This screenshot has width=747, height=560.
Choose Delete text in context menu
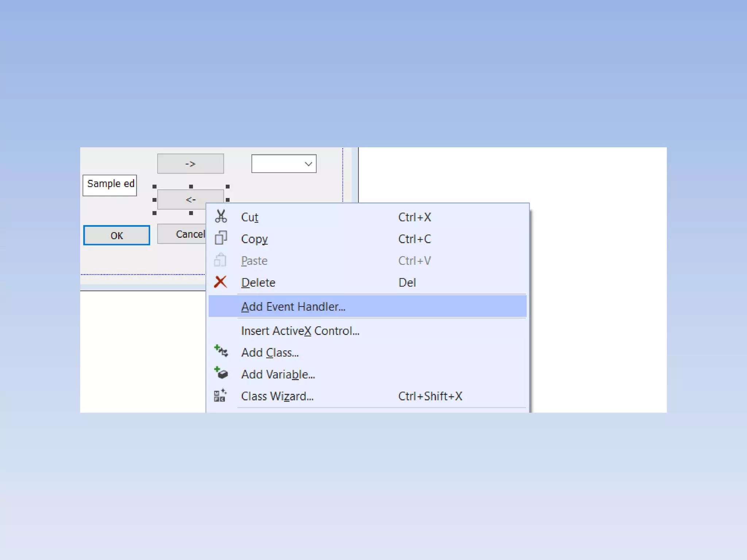coord(258,283)
